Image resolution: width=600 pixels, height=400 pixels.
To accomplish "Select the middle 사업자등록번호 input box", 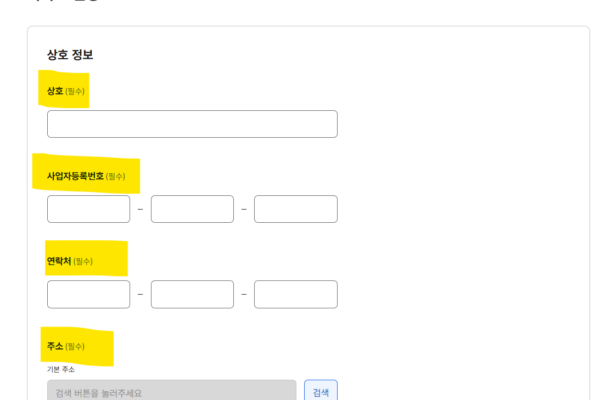I will pyautogui.click(x=192, y=209).
